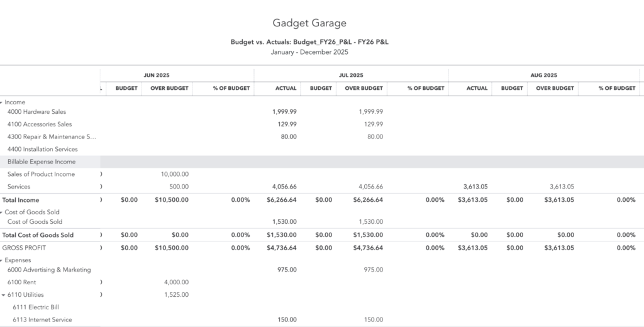The width and height of the screenshot is (644, 327).
Task: Select the 4000 Hardware Sales row label
Action: point(36,112)
